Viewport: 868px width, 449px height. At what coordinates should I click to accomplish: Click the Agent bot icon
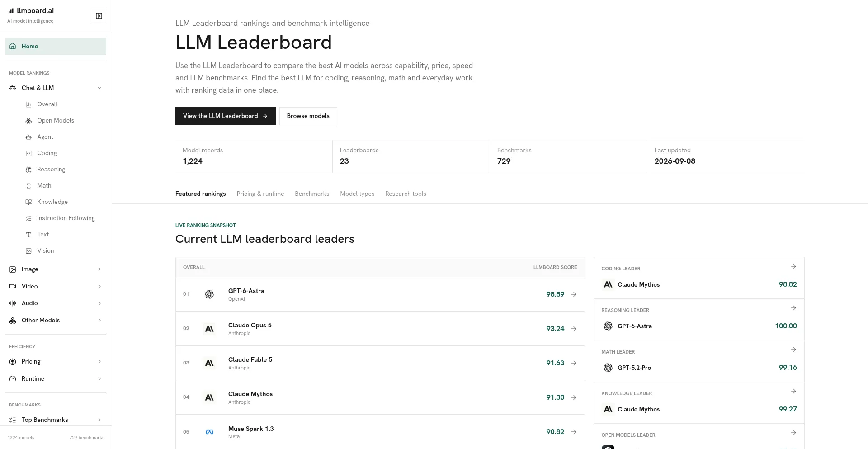click(x=28, y=137)
